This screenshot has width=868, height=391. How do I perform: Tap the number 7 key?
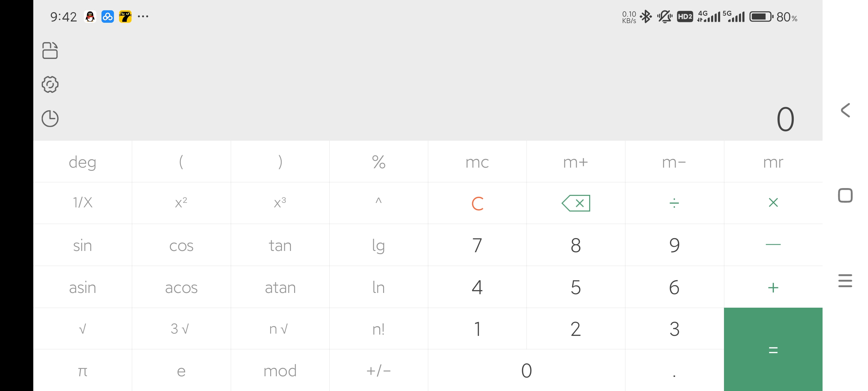[x=477, y=245]
